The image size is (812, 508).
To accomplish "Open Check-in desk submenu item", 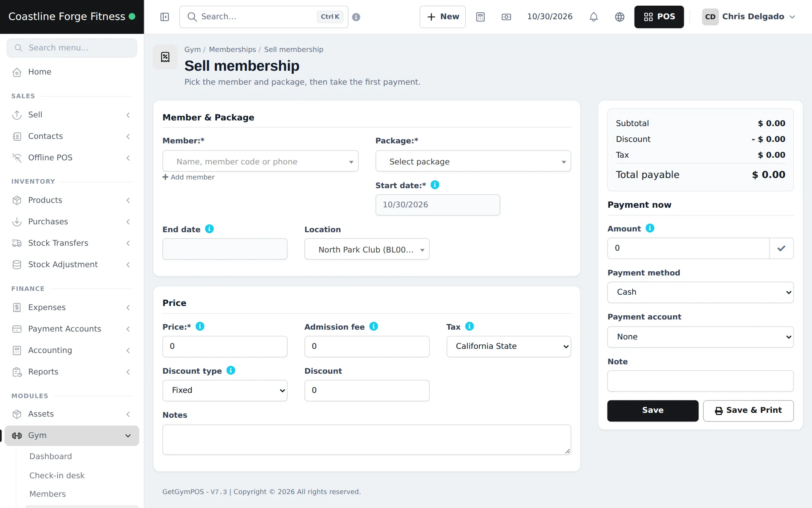I will pyautogui.click(x=57, y=475).
